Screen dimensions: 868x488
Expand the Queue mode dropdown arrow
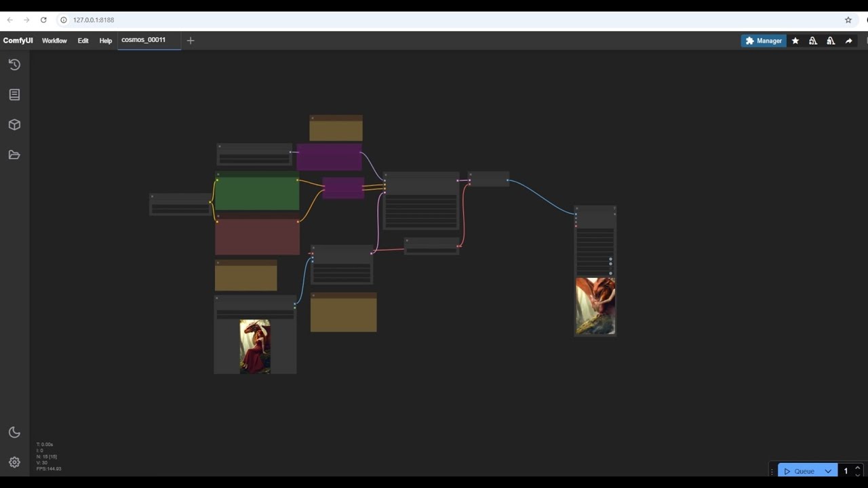tap(828, 471)
